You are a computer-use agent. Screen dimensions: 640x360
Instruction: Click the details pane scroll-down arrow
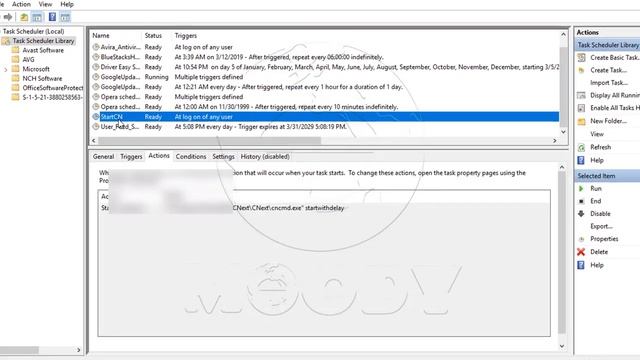coord(562,347)
